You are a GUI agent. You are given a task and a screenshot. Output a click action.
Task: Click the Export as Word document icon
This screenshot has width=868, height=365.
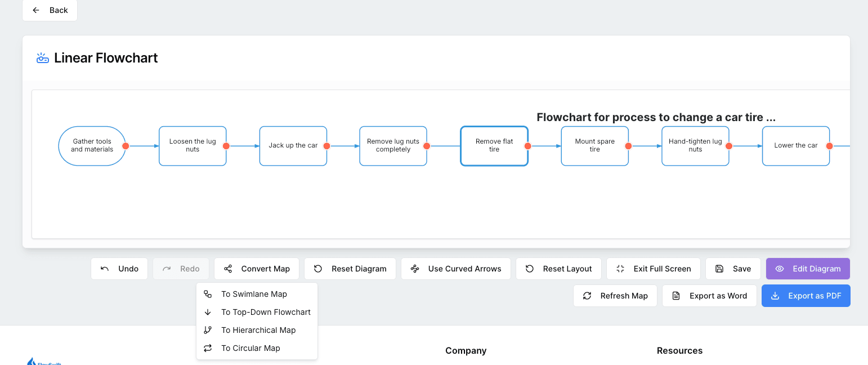pyautogui.click(x=676, y=296)
